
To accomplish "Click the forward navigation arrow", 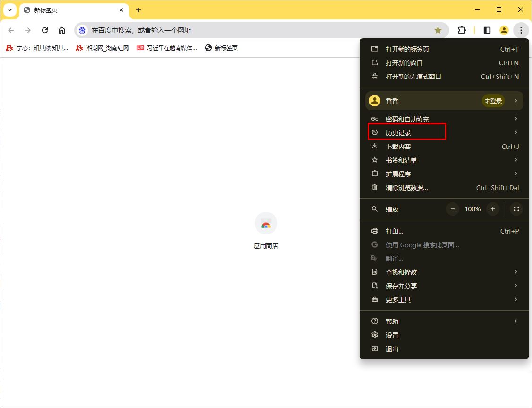I will (28, 30).
